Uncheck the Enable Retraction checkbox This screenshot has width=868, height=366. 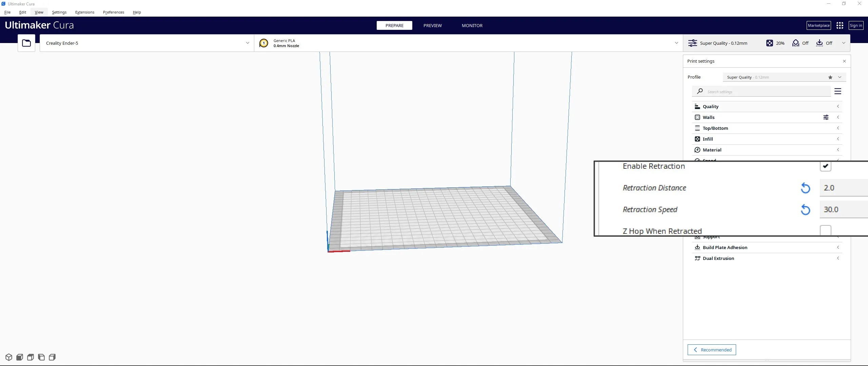pyautogui.click(x=825, y=166)
